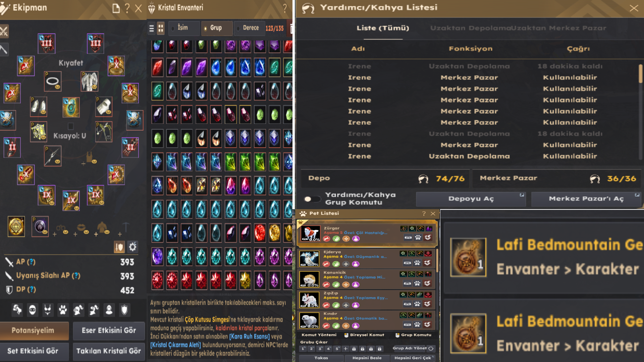Click the Takılan Kristali Gör button

(109, 351)
